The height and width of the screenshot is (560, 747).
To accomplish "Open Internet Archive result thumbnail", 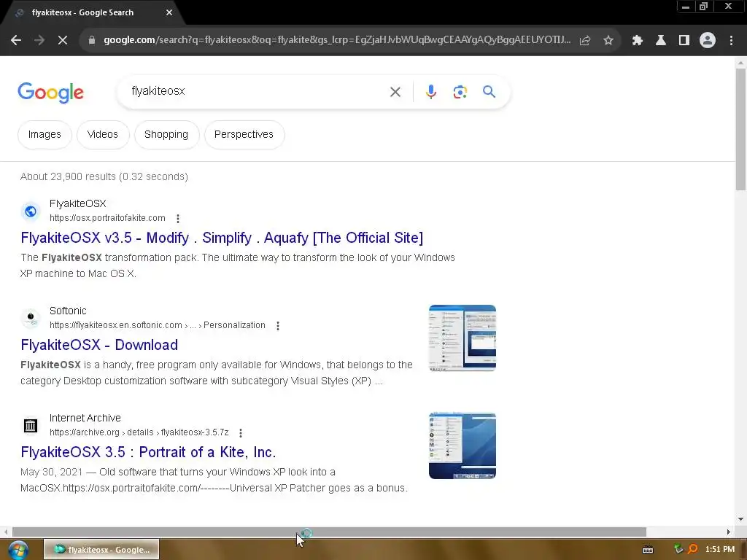I will click(x=462, y=446).
